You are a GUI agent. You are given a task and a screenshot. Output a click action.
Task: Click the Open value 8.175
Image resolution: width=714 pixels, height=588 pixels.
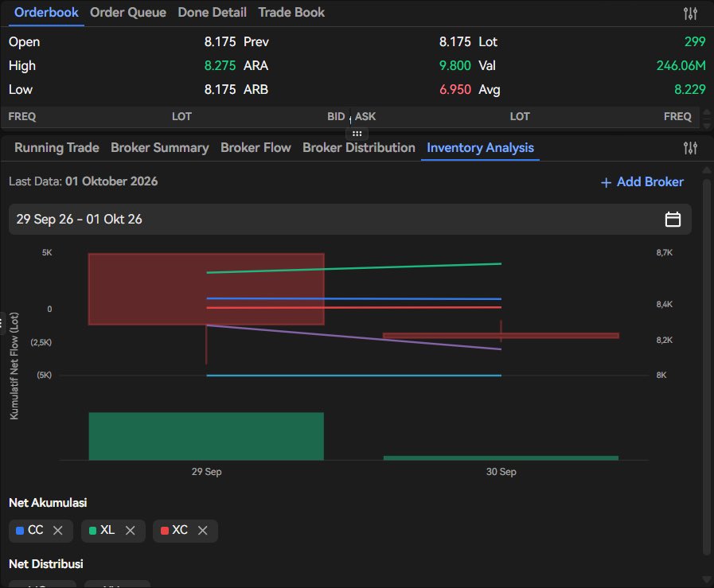[x=220, y=42]
